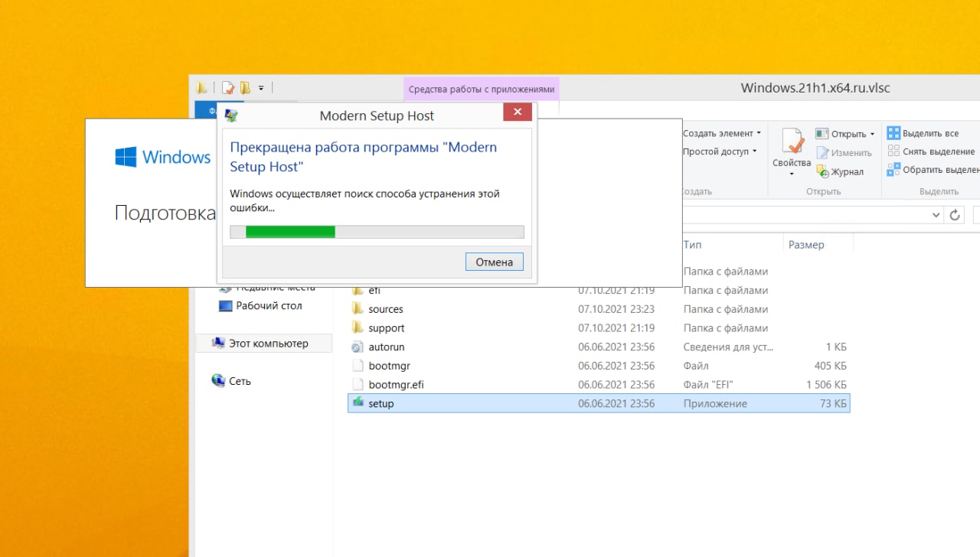Select the setup file name

381,403
